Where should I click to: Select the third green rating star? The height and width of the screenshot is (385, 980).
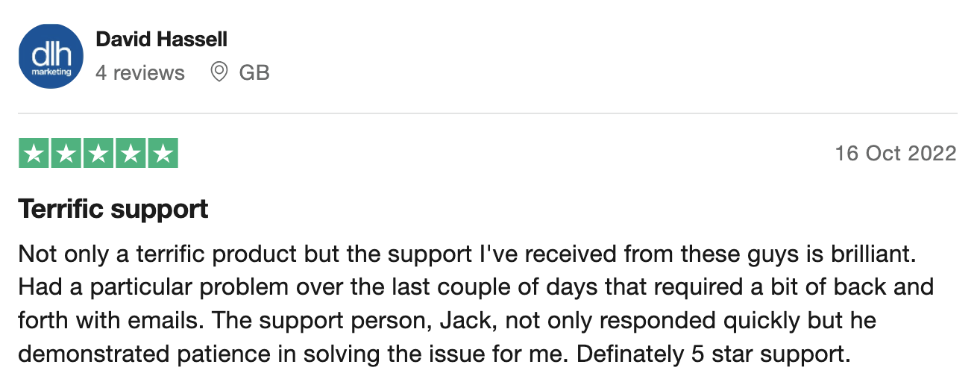(x=98, y=154)
